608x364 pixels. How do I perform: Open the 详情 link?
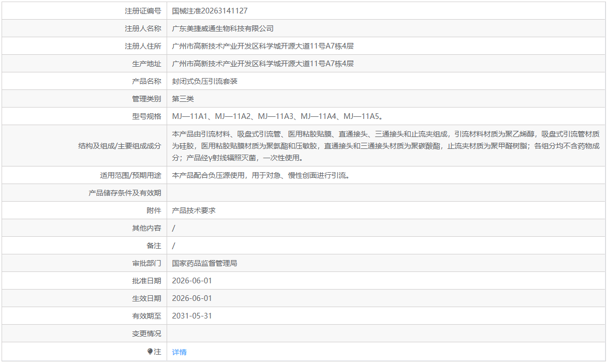click(x=179, y=352)
